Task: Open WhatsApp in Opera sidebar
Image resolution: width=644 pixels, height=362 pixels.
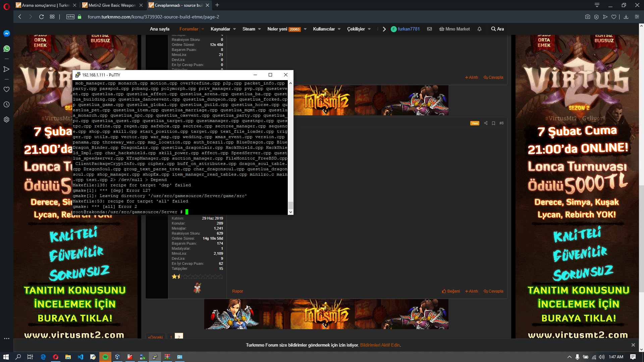Action: coord(6,49)
